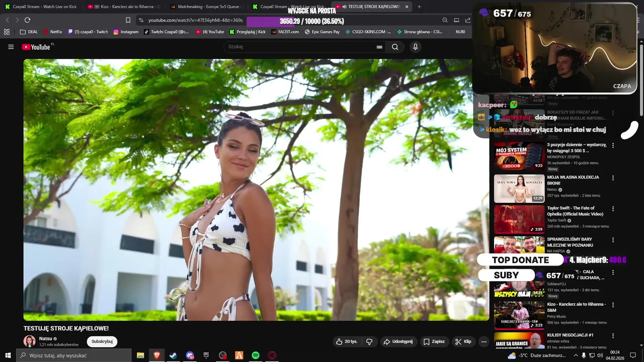Open the on-screen keyboard icon in search box
Image resolution: width=644 pixels, height=362 pixels.
[379, 47]
